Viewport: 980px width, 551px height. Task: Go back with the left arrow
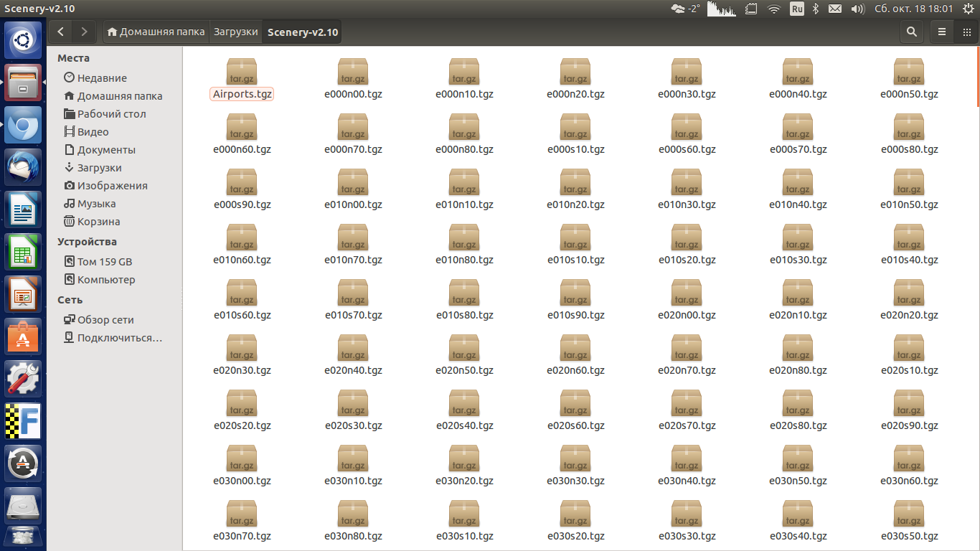pos(61,32)
